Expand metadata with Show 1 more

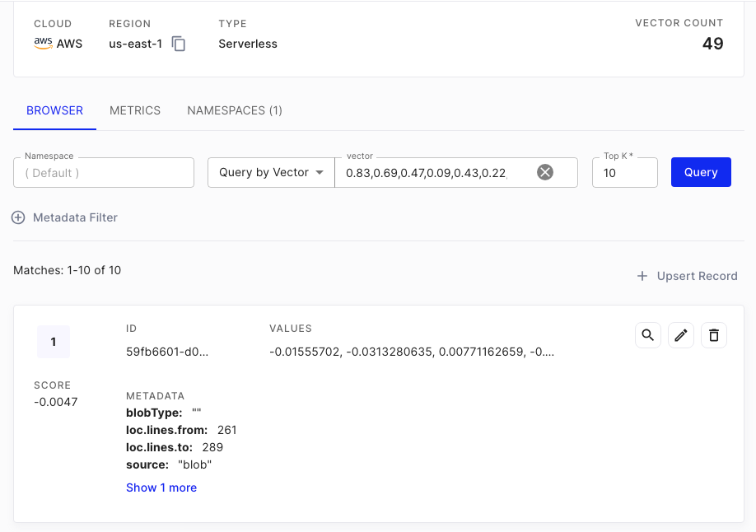[x=161, y=488]
